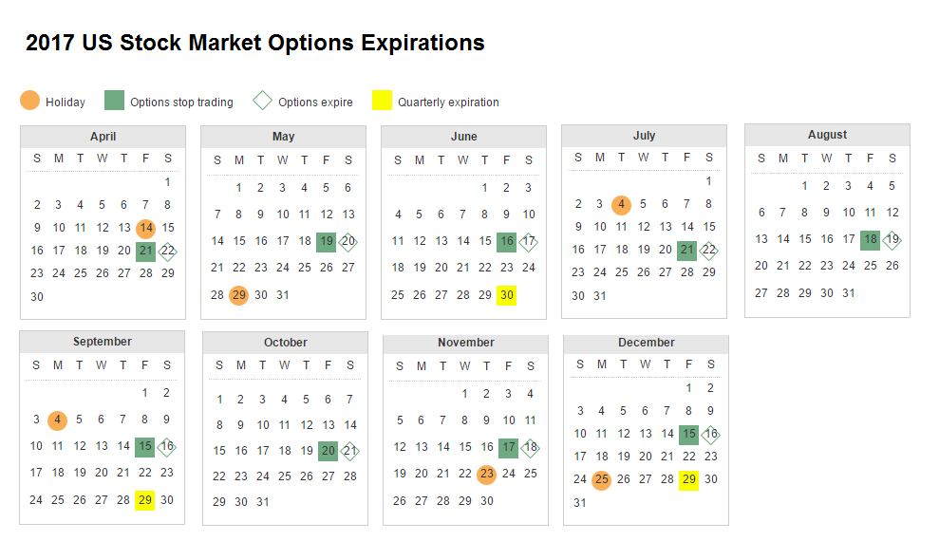Image resolution: width=939 pixels, height=560 pixels.
Task: Click the April 22 options expire diamond
Action: [168, 251]
